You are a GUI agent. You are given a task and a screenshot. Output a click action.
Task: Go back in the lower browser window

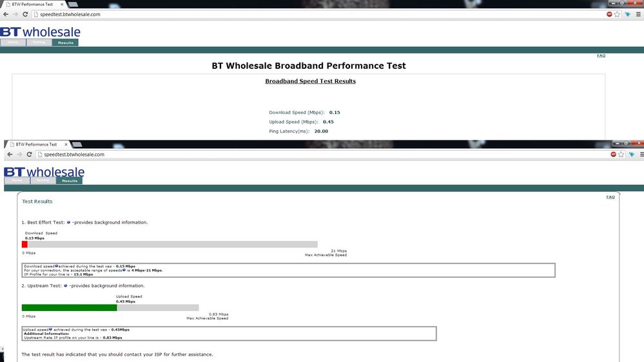coord(10,155)
